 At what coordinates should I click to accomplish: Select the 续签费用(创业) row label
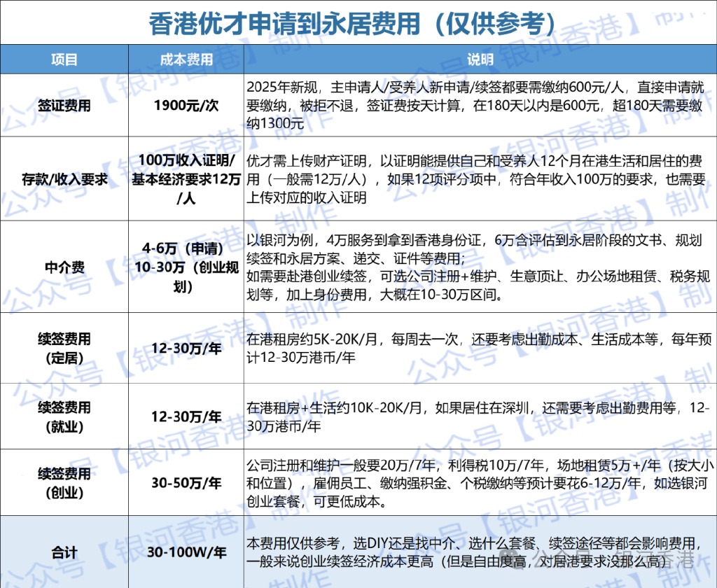click(64, 483)
